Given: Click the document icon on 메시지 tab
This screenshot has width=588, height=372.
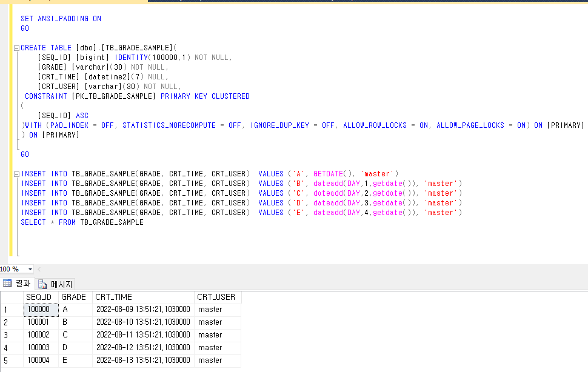Looking at the screenshot, I should 42,284.
